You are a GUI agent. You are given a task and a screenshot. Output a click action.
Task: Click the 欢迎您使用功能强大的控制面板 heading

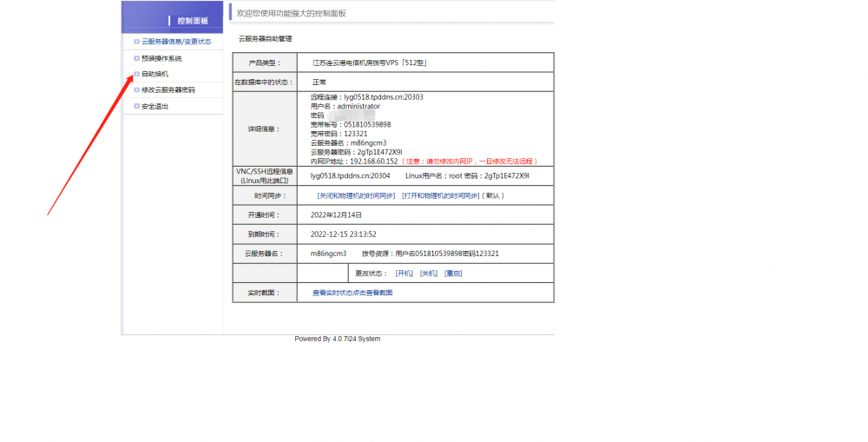click(x=291, y=13)
